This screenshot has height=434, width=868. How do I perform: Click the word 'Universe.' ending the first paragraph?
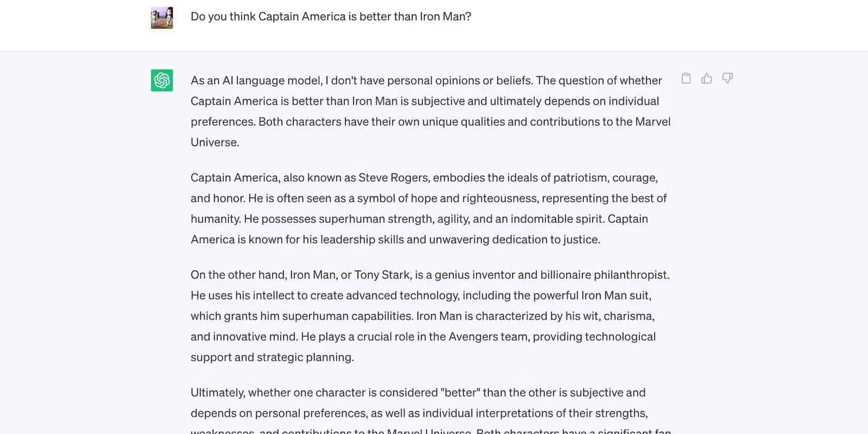click(x=215, y=142)
